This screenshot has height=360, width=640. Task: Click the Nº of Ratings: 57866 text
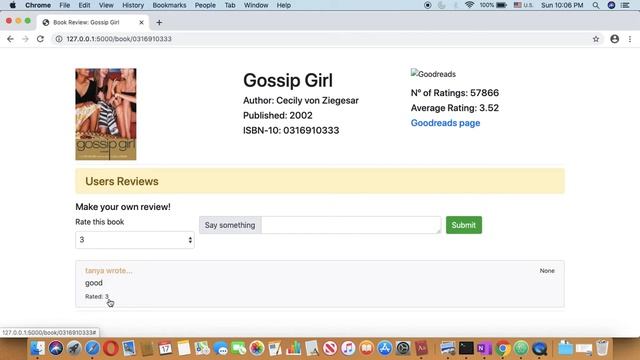pyautogui.click(x=455, y=93)
